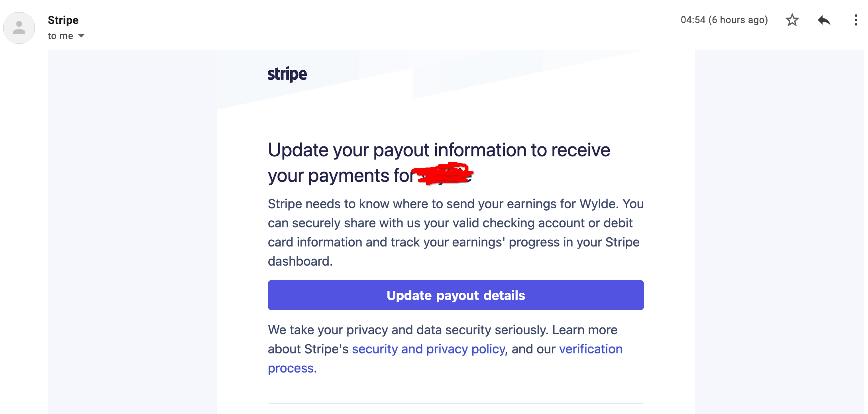Select the sender name 'Stripe'
Image resolution: width=868 pixels, height=414 pixels.
pyautogui.click(x=63, y=20)
